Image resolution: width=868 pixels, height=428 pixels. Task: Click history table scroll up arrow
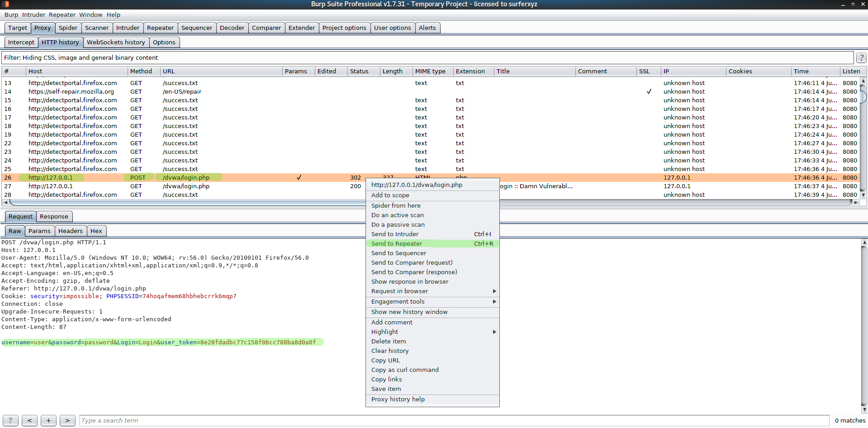tap(863, 81)
